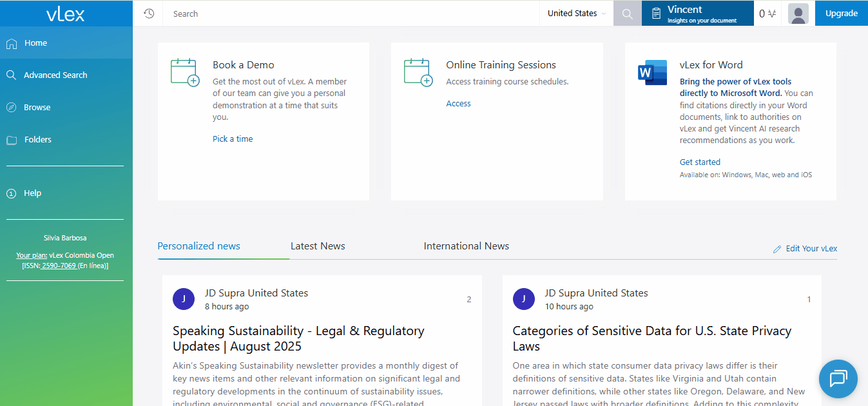Switch to the International News tab

tap(466, 246)
